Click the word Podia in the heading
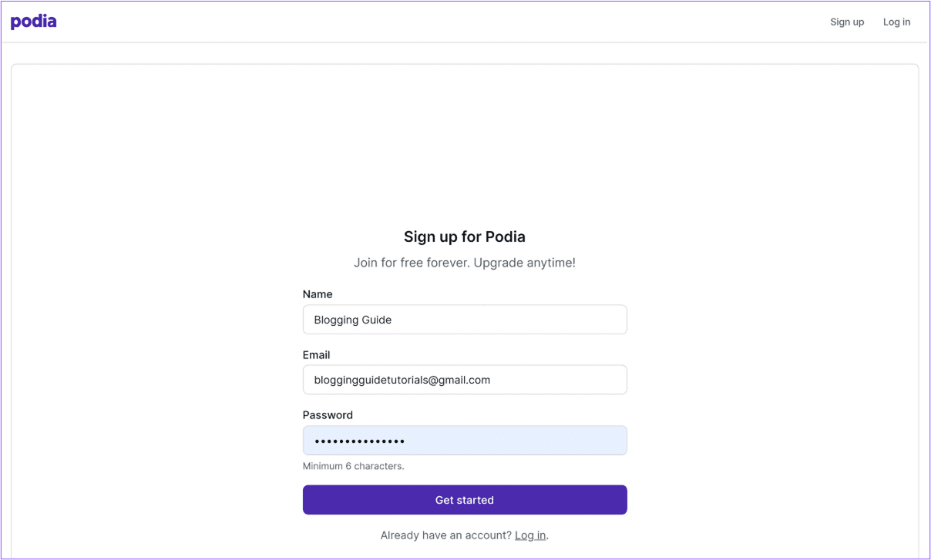Viewport: 931px width, 560px height. (506, 236)
